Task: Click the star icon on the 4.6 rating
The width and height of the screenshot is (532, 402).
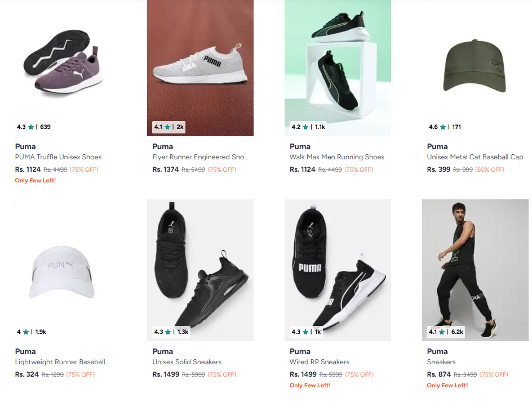Action: pyautogui.click(x=443, y=127)
